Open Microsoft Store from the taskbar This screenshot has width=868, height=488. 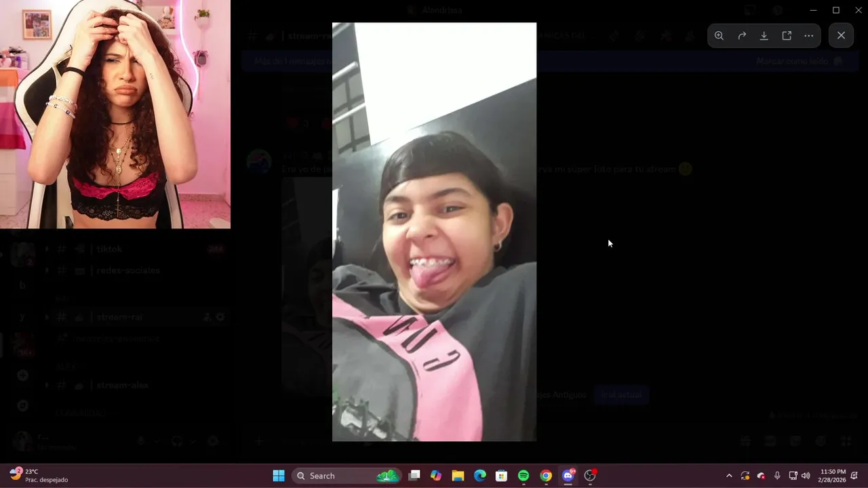pyautogui.click(x=502, y=476)
